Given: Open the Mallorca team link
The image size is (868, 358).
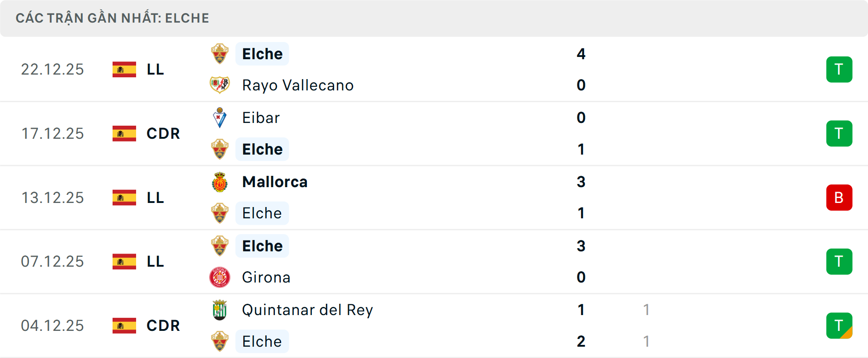Looking at the screenshot, I should click(x=275, y=182).
